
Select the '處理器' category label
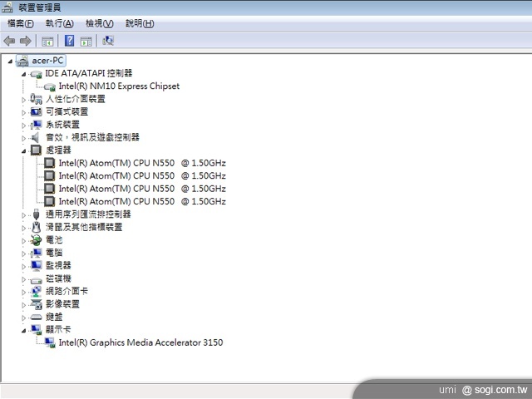58,150
